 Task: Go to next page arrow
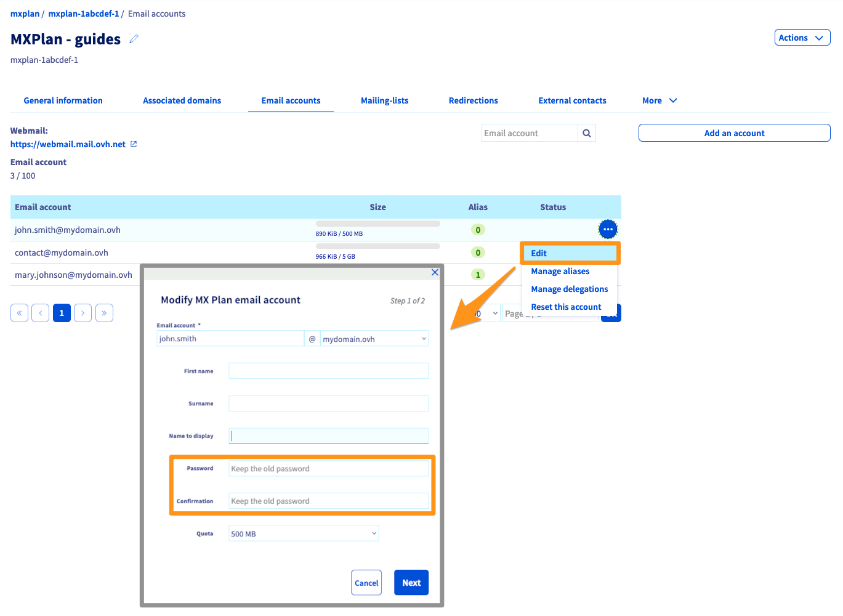pos(83,313)
